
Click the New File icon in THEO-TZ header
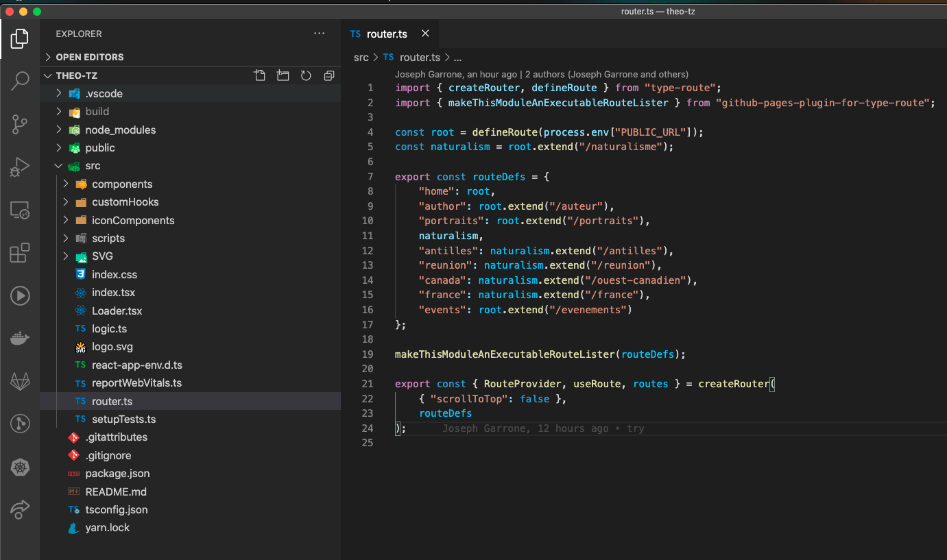tap(259, 75)
